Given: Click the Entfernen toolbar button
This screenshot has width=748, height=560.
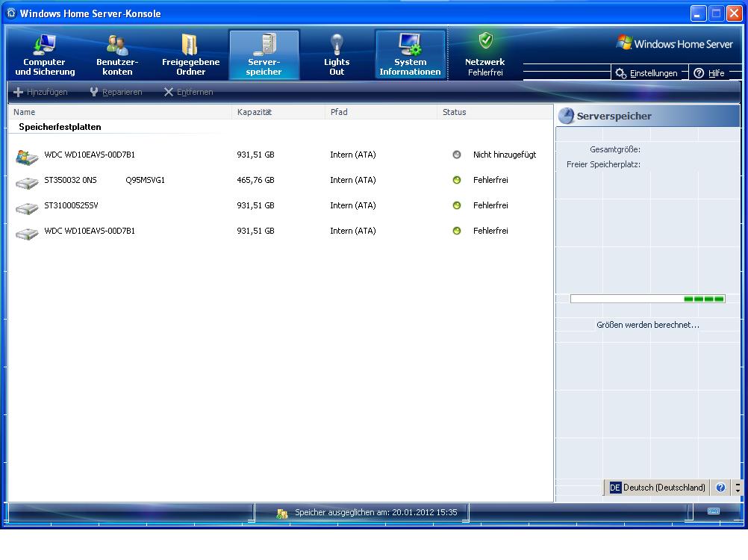Looking at the screenshot, I should [188, 92].
